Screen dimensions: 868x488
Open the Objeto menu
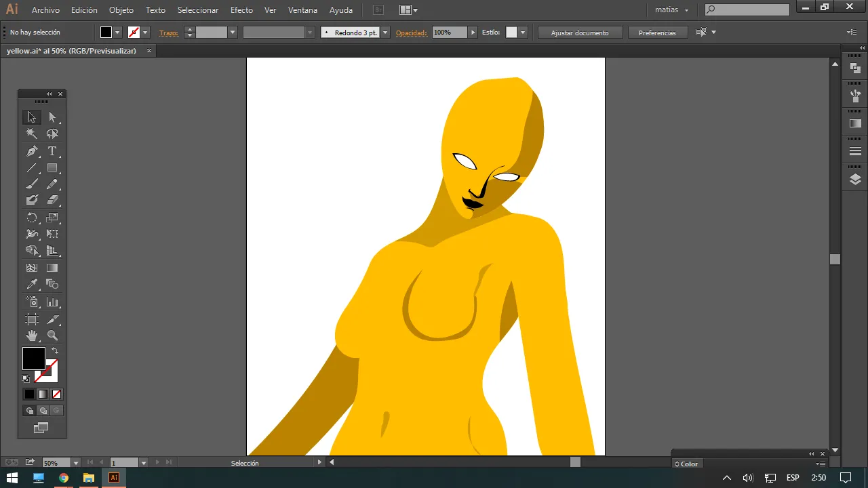click(x=121, y=10)
